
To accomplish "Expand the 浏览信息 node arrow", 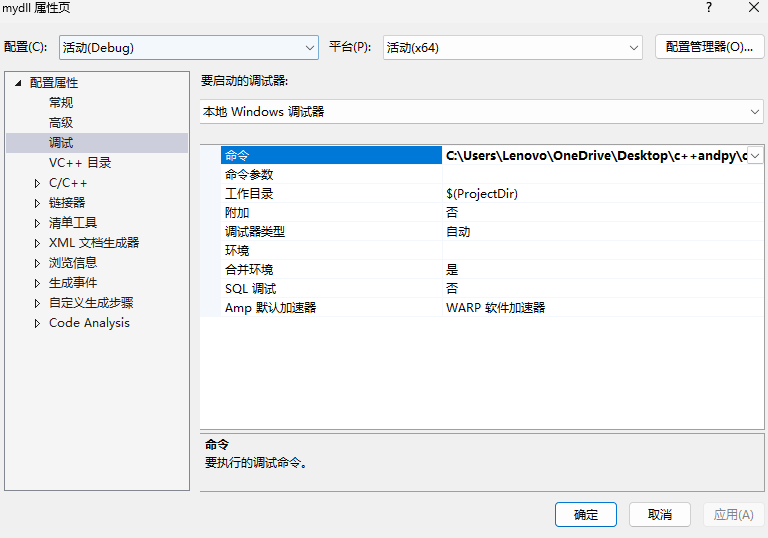I will [37, 263].
